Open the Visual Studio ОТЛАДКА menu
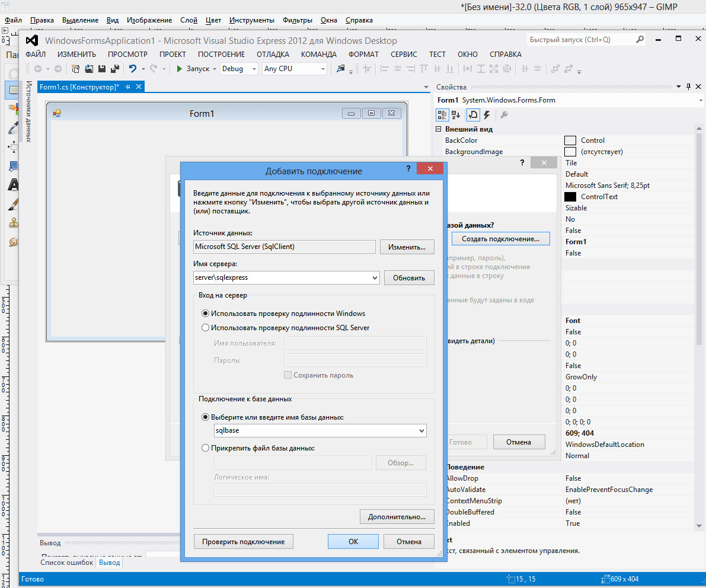Viewport: 706px width, 588px height. (273, 55)
